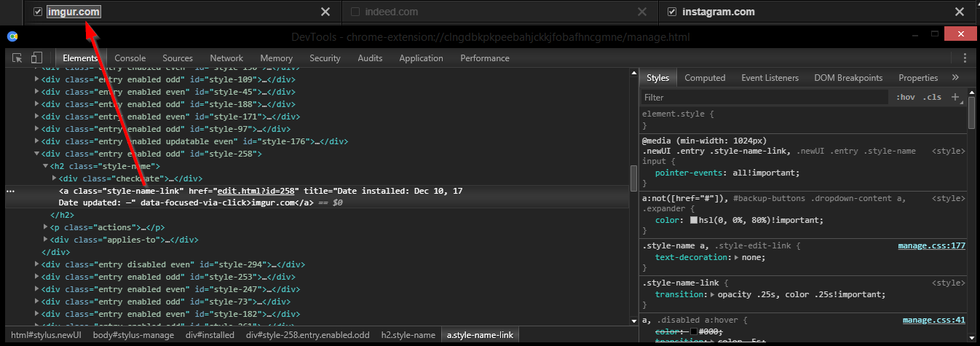
Task: Select the Styles sidebar tab
Action: (658, 78)
